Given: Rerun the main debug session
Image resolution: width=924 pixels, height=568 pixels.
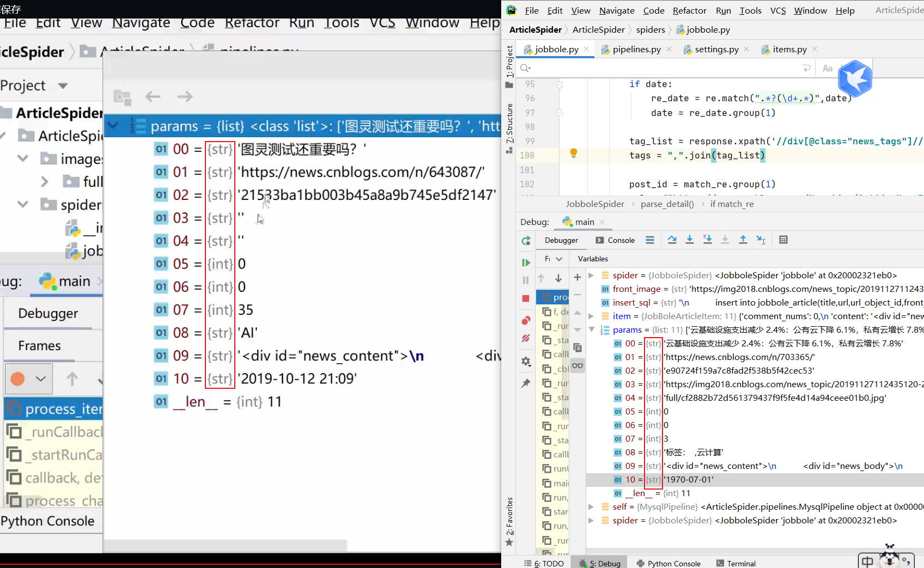Looking at the screenshot, I should tap(526, 241).
